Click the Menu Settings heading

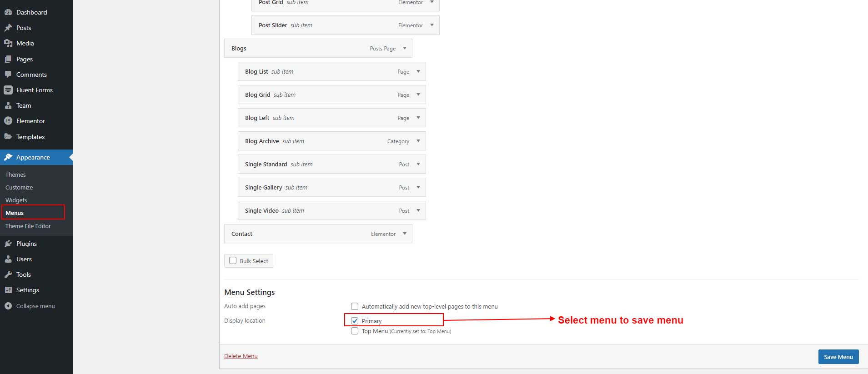[250, 292]
